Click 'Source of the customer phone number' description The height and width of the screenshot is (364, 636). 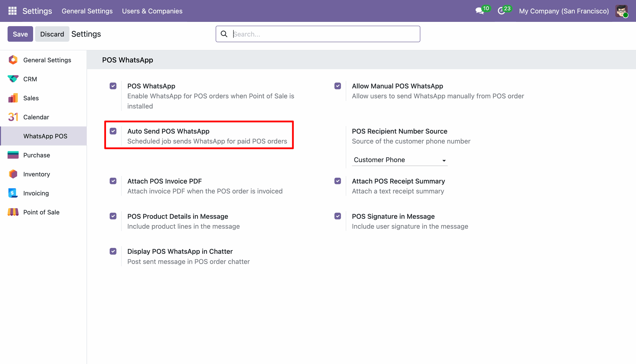411,141
